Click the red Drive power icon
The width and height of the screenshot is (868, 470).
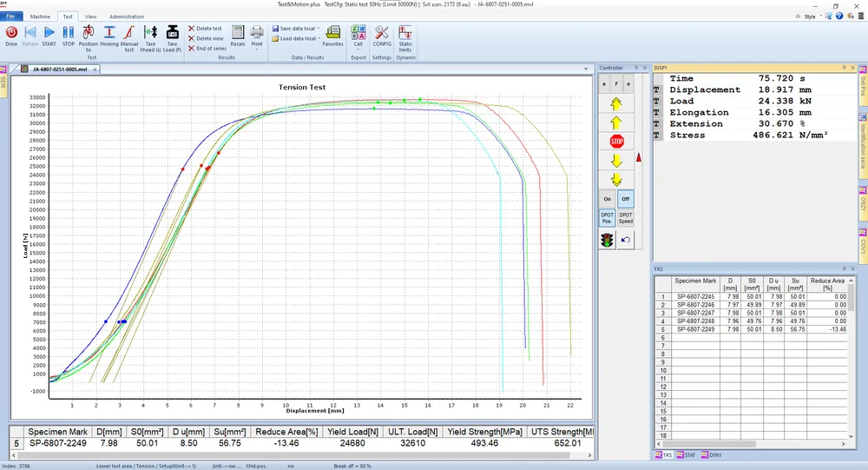pyautogui.click(x=11, y=33)
